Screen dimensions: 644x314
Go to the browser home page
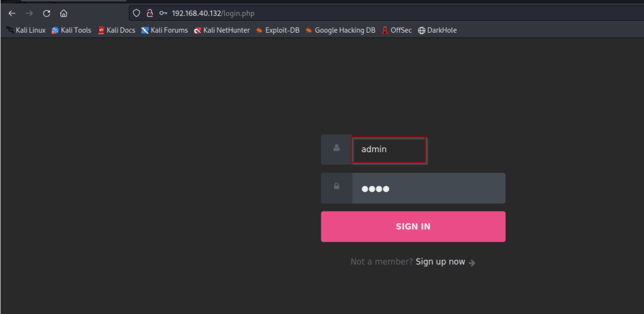(x=64, y=13)
